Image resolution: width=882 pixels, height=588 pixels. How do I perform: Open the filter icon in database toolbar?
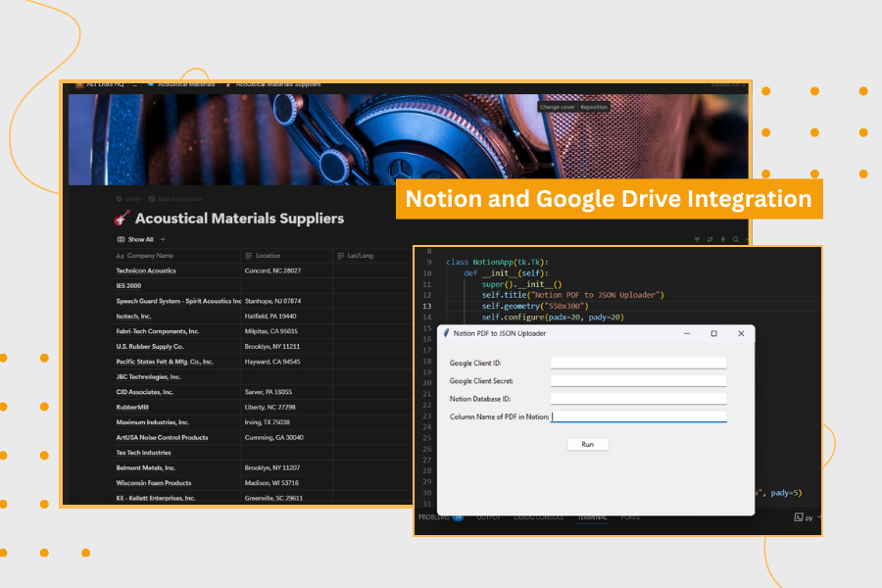(698, 239)
